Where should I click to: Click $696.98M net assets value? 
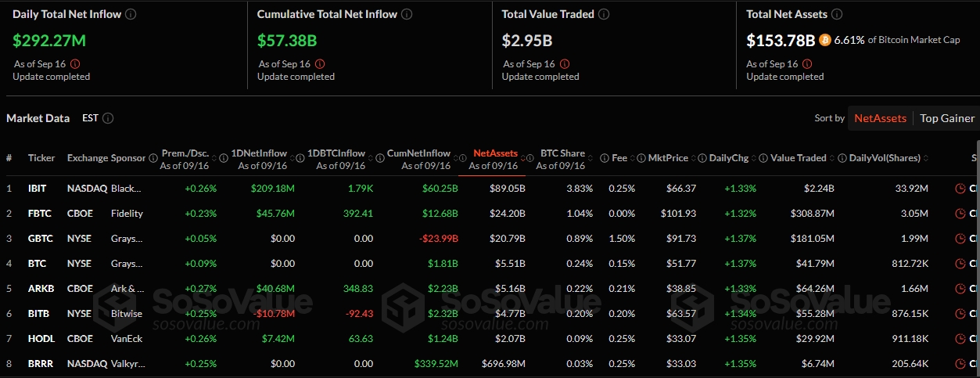tap(503, 364)
